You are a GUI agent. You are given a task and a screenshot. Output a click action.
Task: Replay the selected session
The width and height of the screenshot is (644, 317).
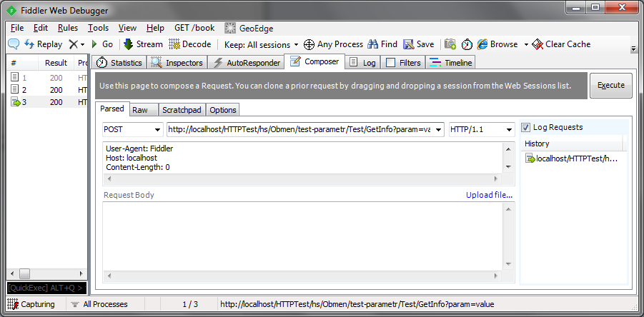[x=44, y=44]
